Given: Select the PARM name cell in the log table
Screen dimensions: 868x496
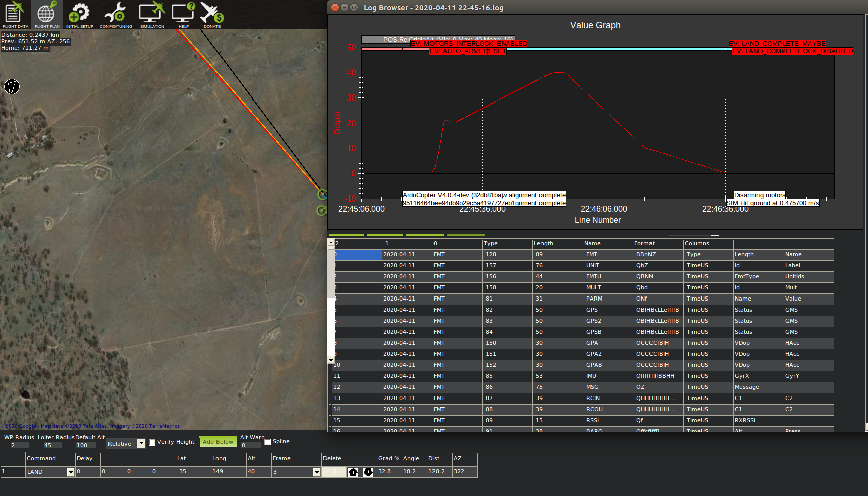Looking at the screenshot, I should (x=608, y=299).
